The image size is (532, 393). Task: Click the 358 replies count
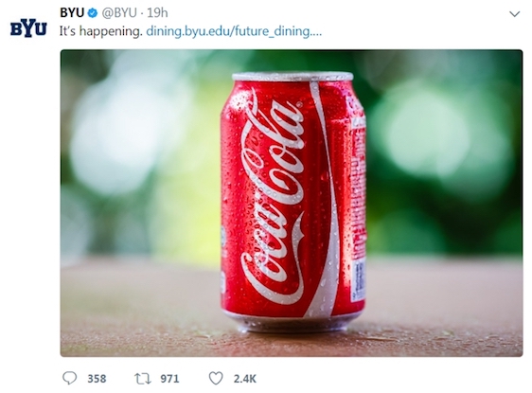(97, 379)
